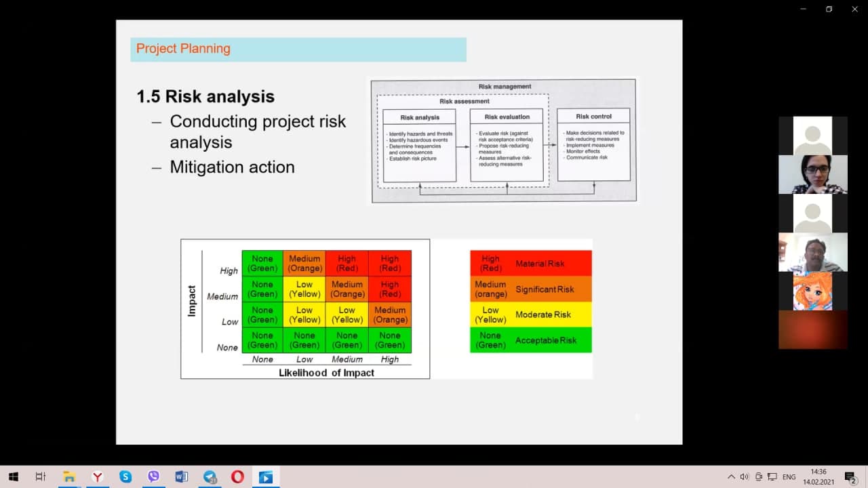Image resolution: width=868 pixels, height=488 pixels.
Task: Expand the hidden system tray icons
Action: pos(731,477)
